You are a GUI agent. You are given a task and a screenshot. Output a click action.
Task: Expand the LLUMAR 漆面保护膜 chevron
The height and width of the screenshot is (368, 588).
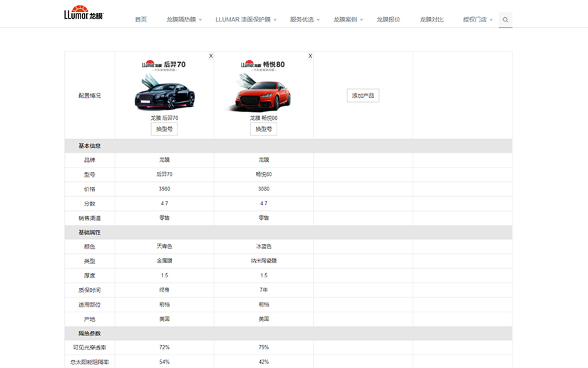pyautogui.click(x=275, y=20)
